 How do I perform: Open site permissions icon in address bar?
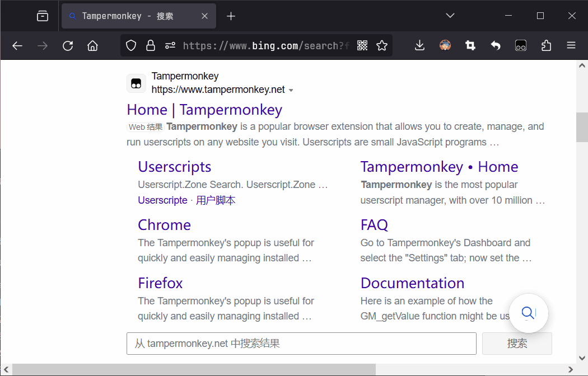[x=170, y=46]
